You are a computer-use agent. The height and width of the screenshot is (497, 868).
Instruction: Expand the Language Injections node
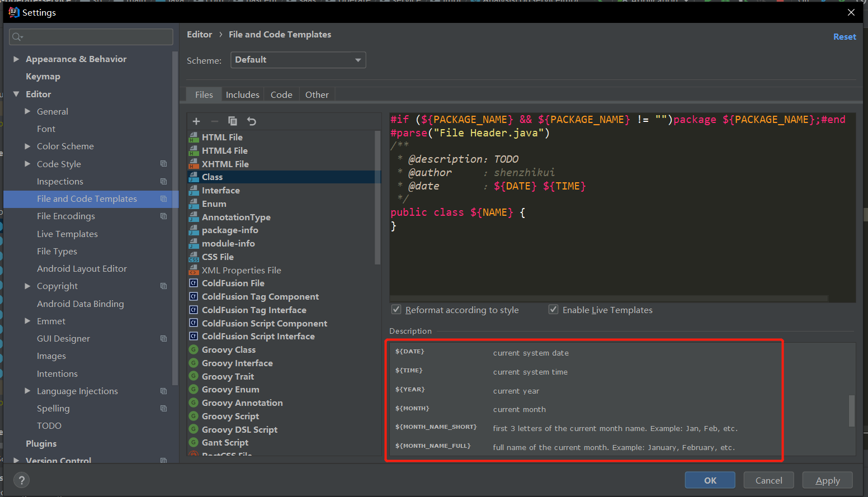[x=27, y=391]
